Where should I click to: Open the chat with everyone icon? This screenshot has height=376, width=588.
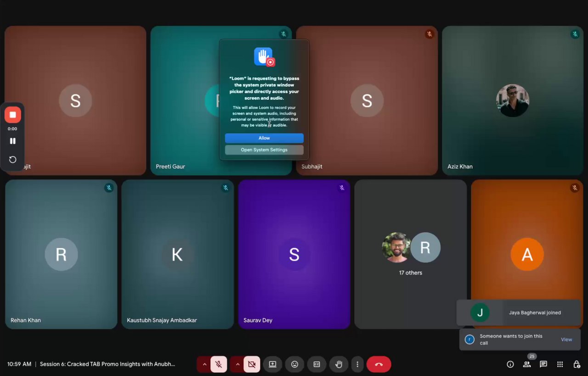[543, 364]
